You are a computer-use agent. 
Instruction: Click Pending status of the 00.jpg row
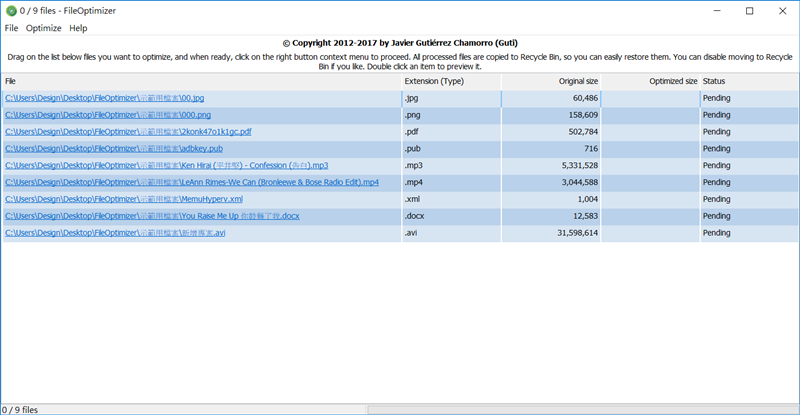pos(716,98)
